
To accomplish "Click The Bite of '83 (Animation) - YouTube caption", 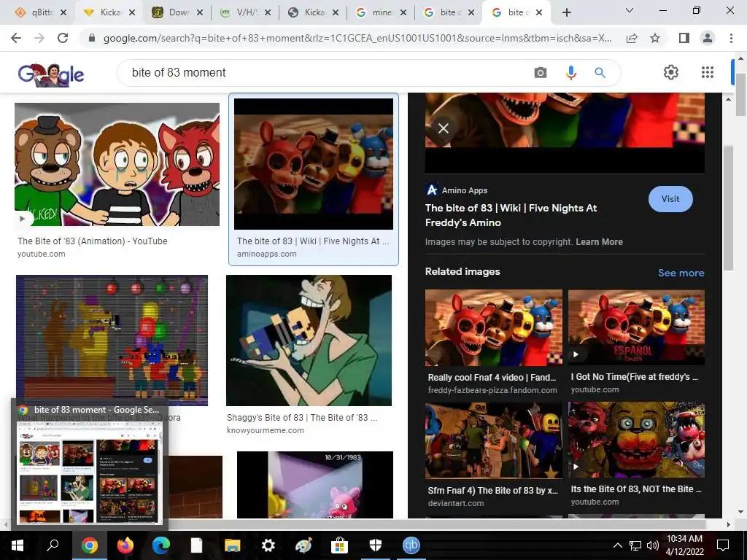I will click(x=93, y=241).
